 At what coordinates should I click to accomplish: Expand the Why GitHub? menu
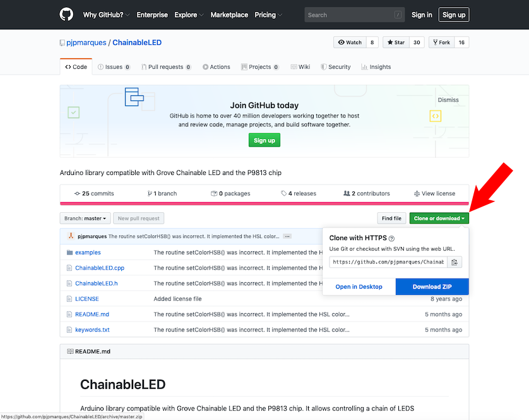tap(107, 15)
